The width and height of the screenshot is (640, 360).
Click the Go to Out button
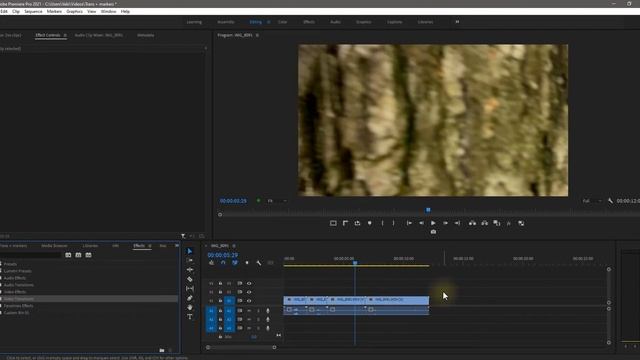(457, 223)
